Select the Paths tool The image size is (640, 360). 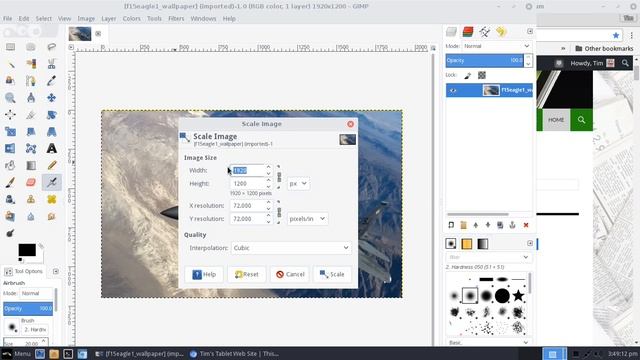[x=31, y=81]
